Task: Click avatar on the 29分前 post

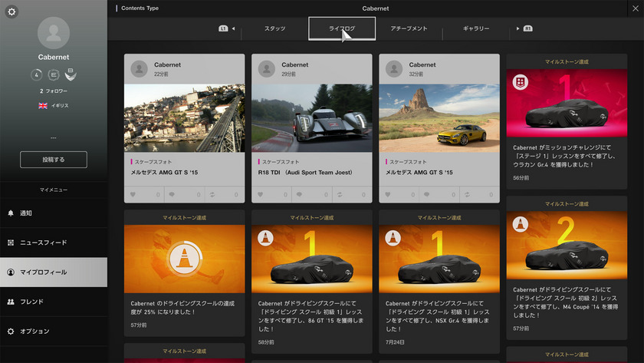Action: [x=267, y=68]
